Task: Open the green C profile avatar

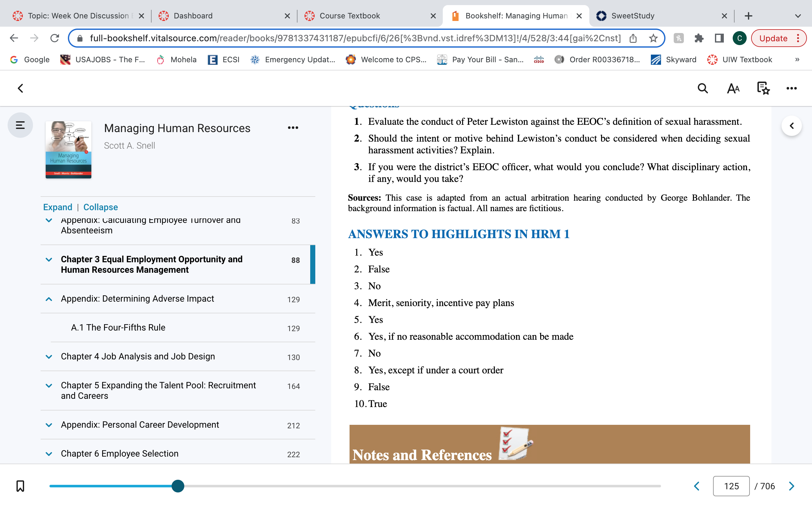Action: pyautogui.click(x=739, y=38)
